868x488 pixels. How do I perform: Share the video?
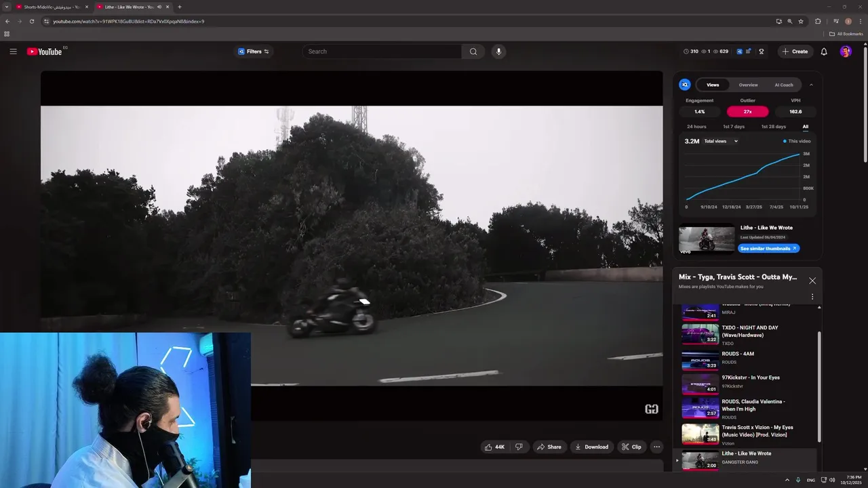click(x=549, y=447)
